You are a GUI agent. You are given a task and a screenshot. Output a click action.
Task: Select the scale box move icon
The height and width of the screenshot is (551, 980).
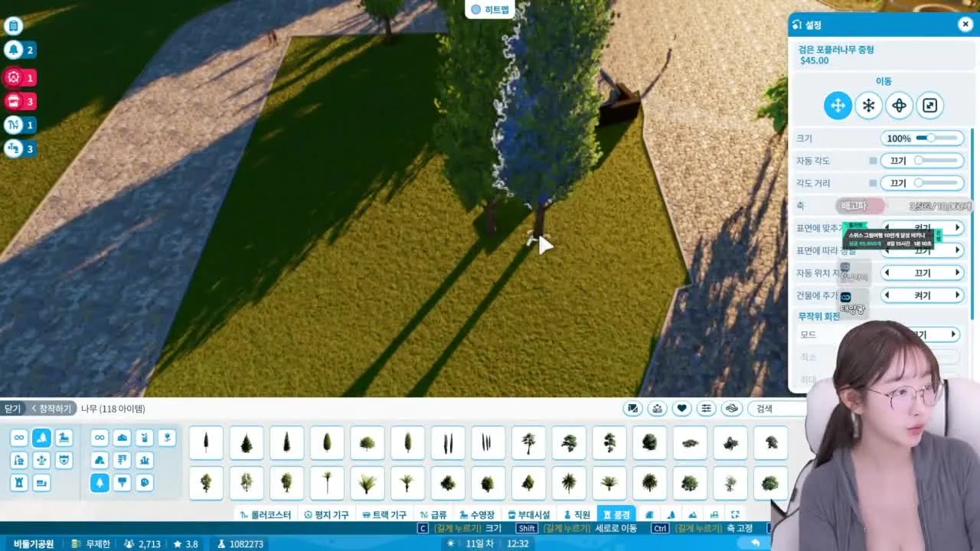tap(929, 106)
